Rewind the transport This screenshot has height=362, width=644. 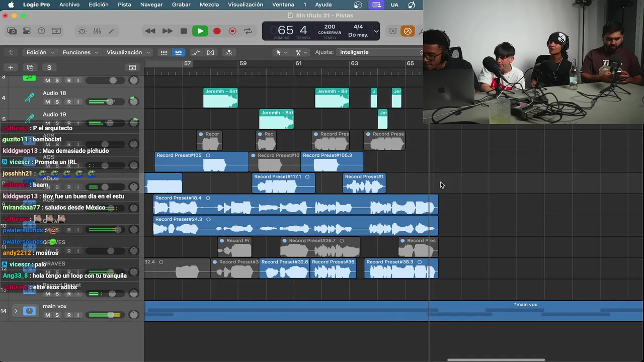[150, 31]
